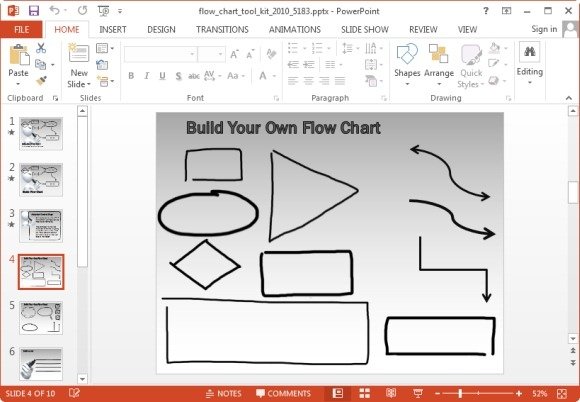Decrease list indent level
Screen dimensions: 580x402
[x=293, y=65]
